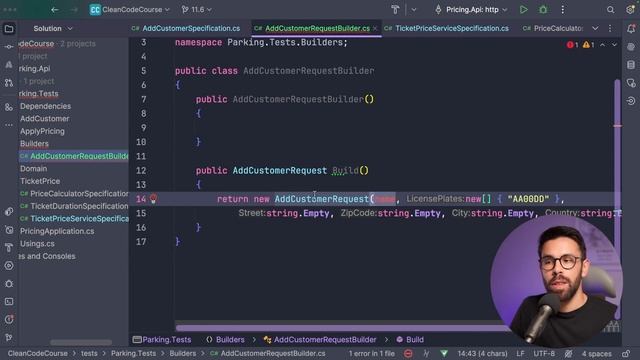Open the dropdown next to the build hammer

tap(413, 9)
